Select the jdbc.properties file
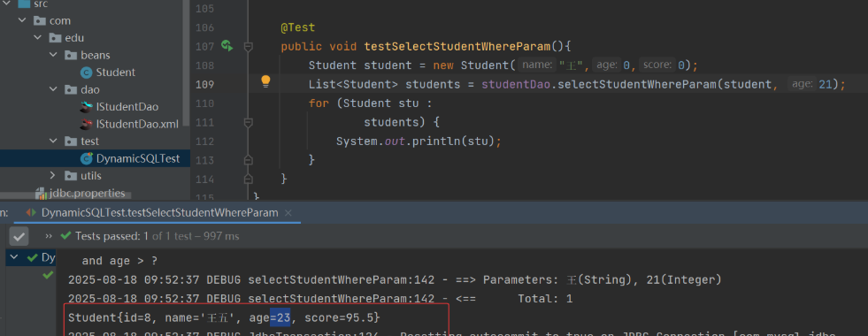This screenshot has width=868, height=336. tap(87, 193)
